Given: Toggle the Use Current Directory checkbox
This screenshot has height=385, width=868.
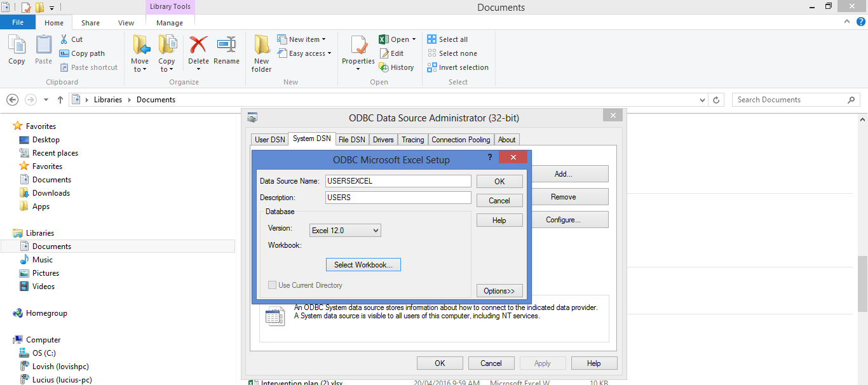Looking at the screenshot, I should tap(273, 285).
